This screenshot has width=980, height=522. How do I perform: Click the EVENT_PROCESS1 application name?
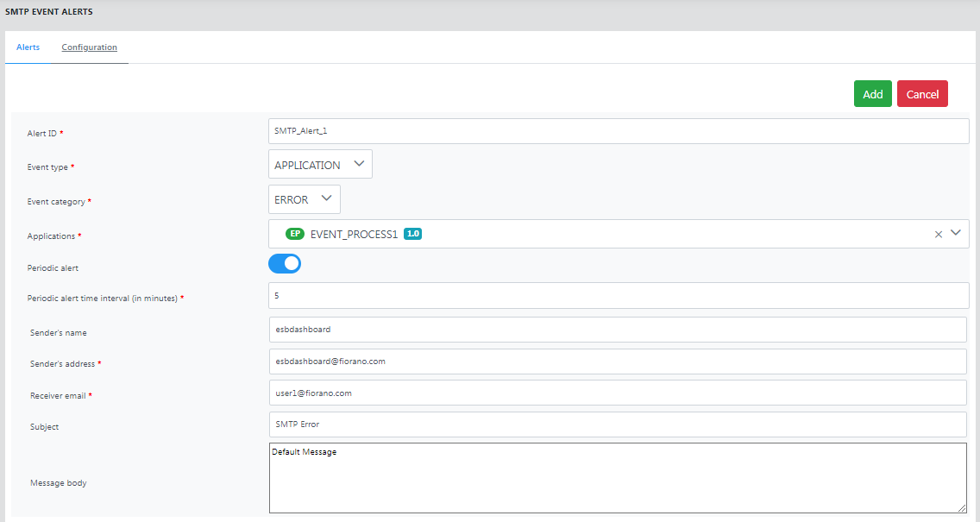click(355, 235)
